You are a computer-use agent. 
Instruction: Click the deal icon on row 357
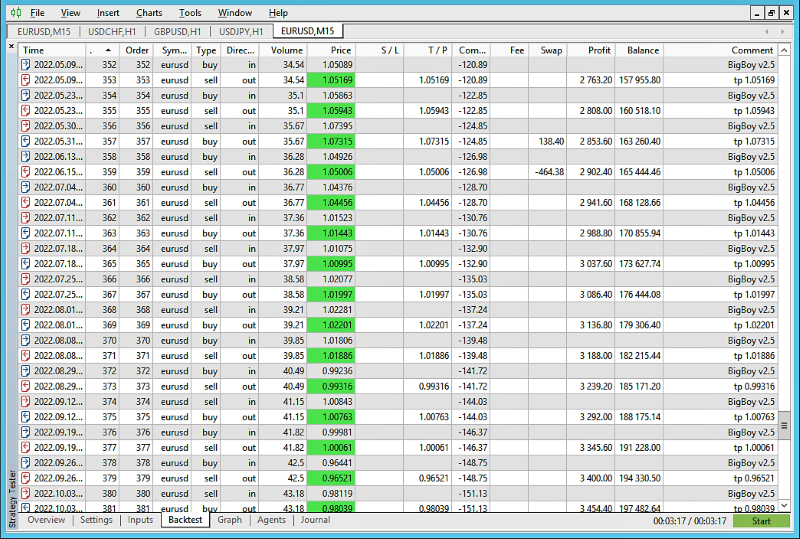[x=26, y=141]
